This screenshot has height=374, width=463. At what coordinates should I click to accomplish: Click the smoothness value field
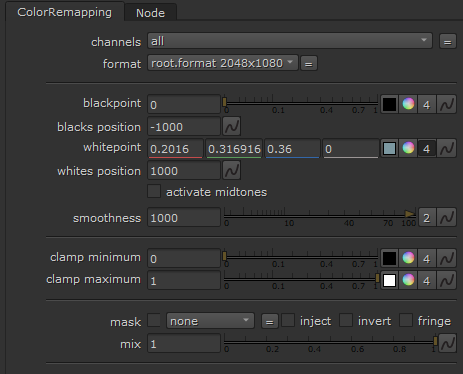point(184,218)
